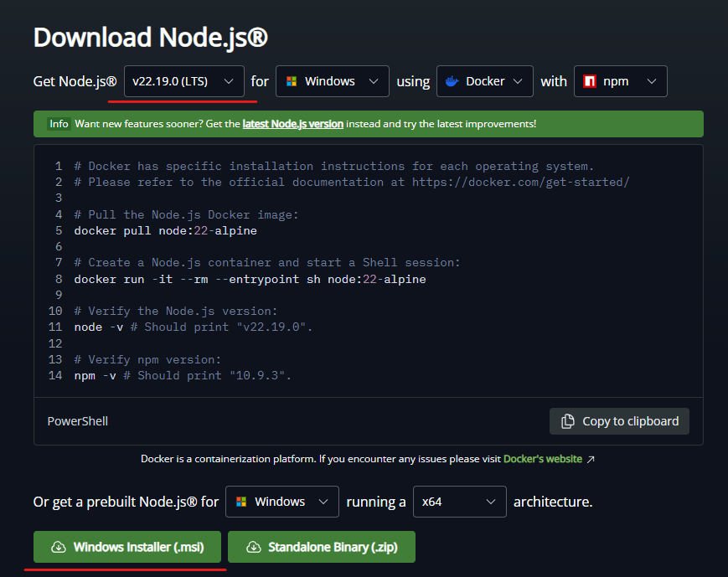Screen dimensions: 728x577
Task: Click the docker.com/get-started comment line
Action: pyautogui.click(x=352, y=182)
